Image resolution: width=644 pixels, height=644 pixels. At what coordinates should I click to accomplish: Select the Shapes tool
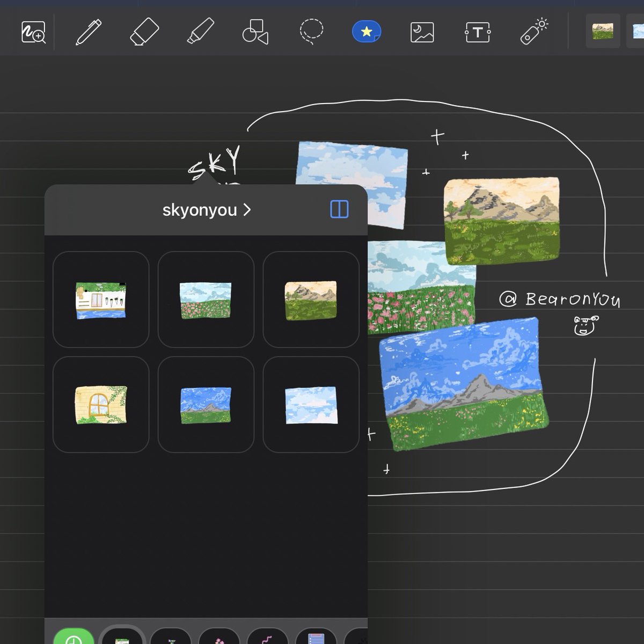coord(255,32)
